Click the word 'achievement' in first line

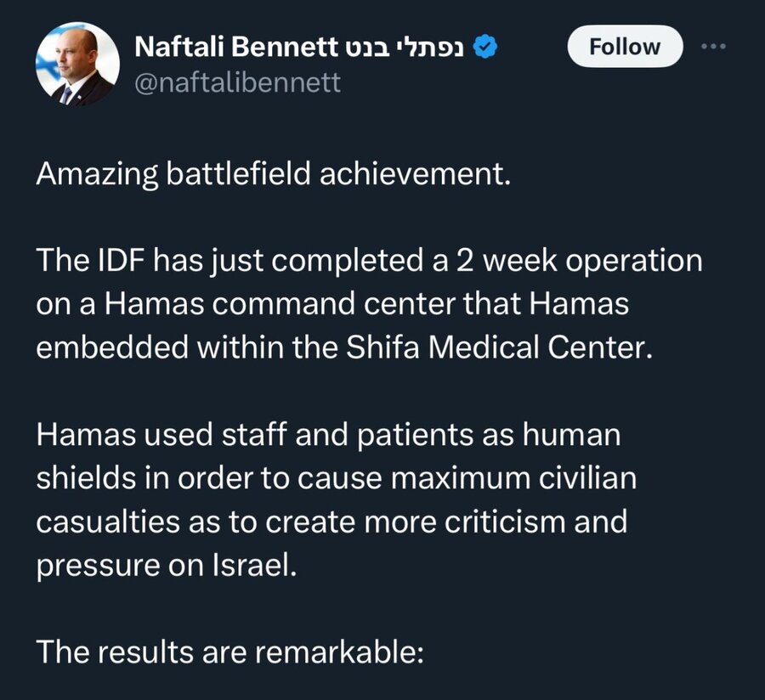pos(415,173)
